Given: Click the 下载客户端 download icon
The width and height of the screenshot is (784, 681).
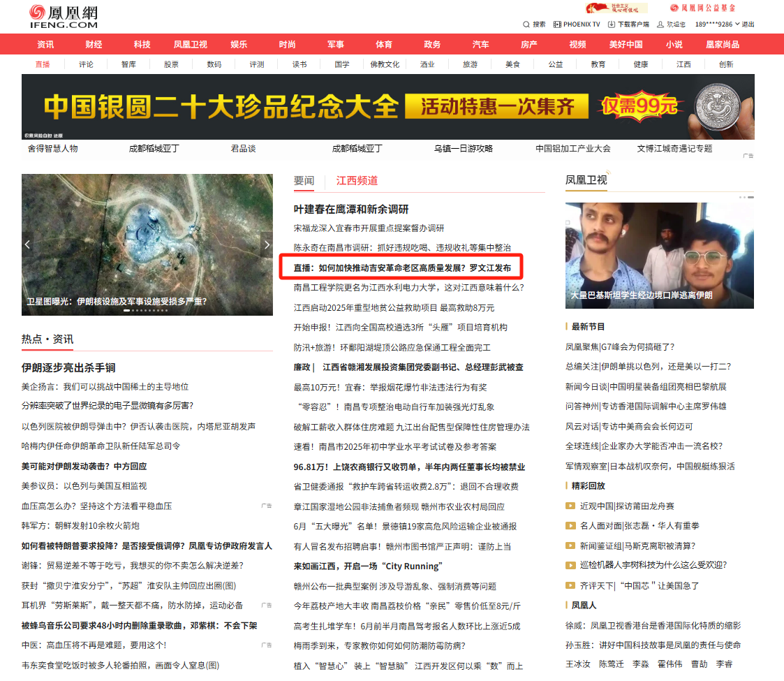Looking at the screenshot, I should click(x=611, y=24).
